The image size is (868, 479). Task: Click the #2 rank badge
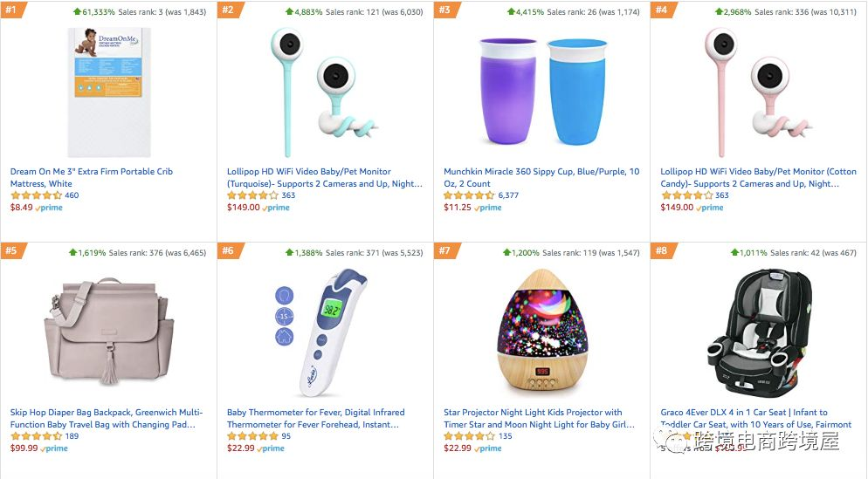click(x=228, y=10)
